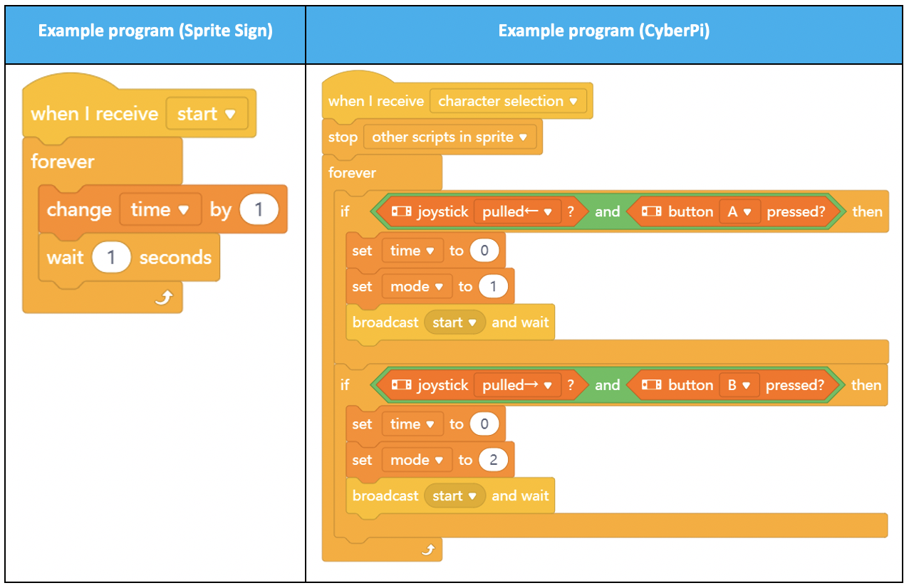
Task: Open 'start' dropdown in second broadcast block
Action: click(x=454, y=496)
